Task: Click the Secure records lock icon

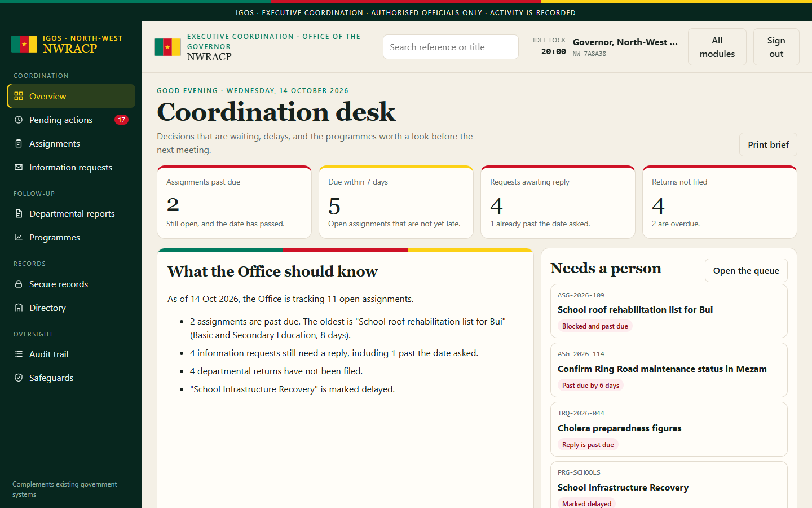Action: point(19,284)
